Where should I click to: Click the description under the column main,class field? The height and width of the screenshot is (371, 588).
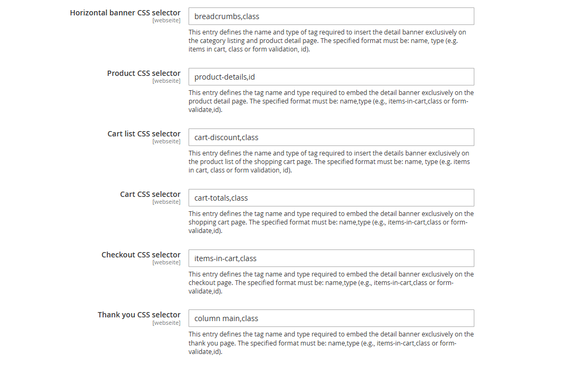coord(331,343)
